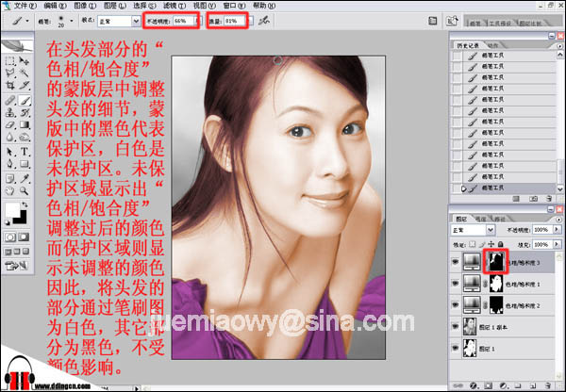Add layer mask in Layers panel
The image size is (566, 392).
pyautogui.click(x=488, y=385)
